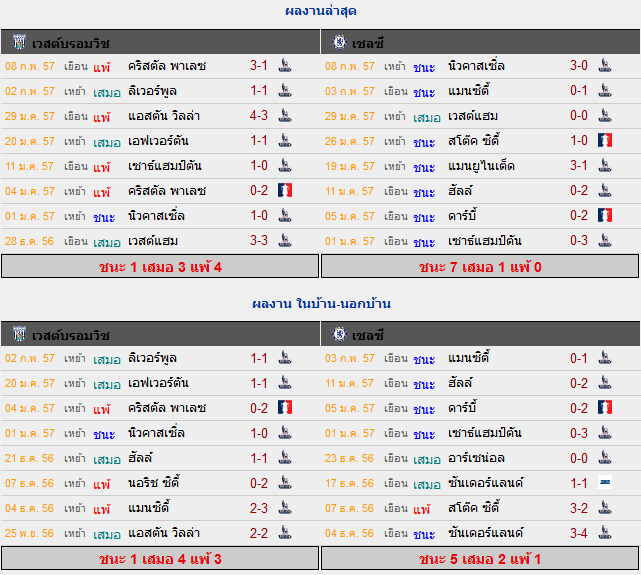Click the score 2-3 against แมนซิตี้

pyautogui.click(x=259, y=508)
